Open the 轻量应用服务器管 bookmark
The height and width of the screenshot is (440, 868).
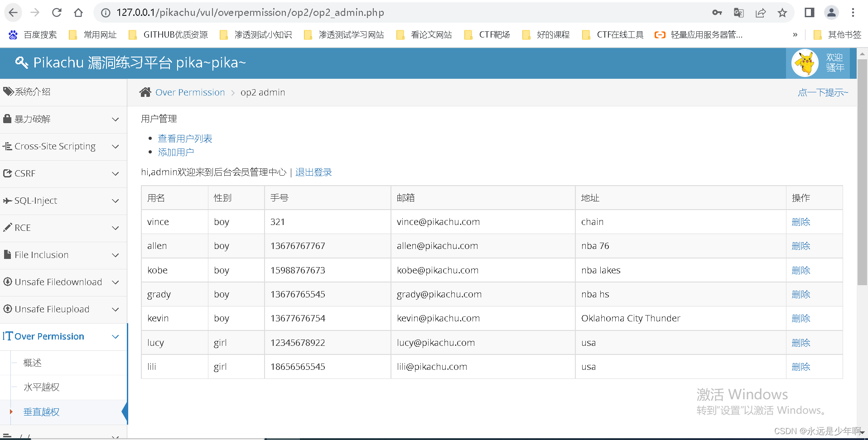point(699,35)
